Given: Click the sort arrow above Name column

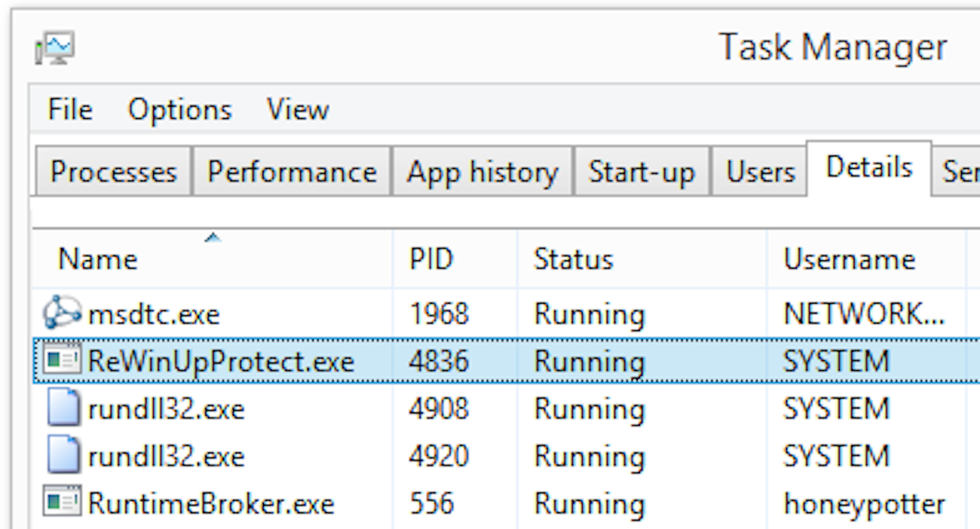Looking at the screenshot, I should pyautogui.click(x=213, y=237).
